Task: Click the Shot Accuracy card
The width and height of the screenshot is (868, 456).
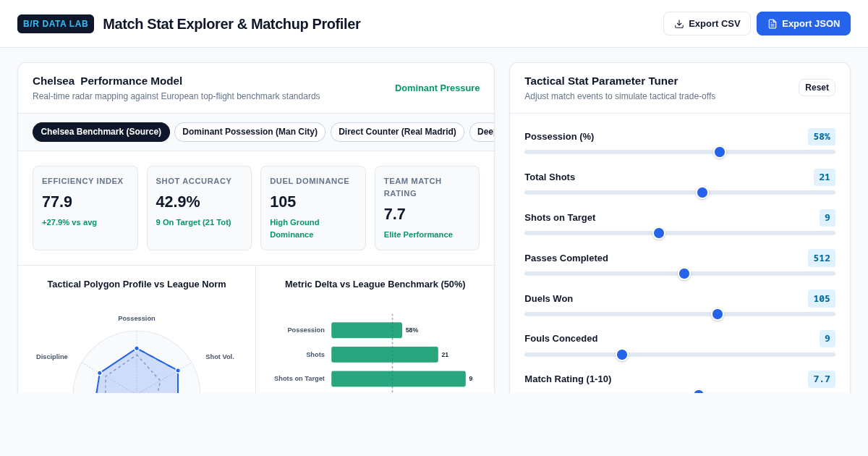Action: [199, 208]
